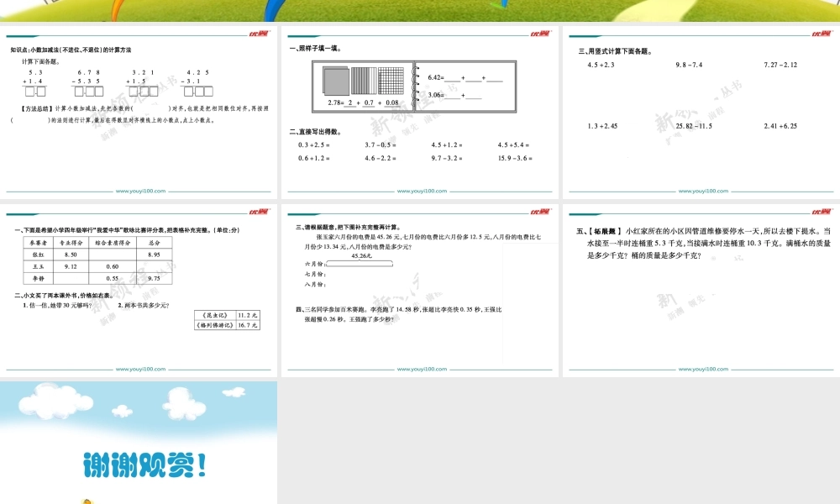Click the youyi100.com link under the 小数加减法 slide

coord(140,191)
